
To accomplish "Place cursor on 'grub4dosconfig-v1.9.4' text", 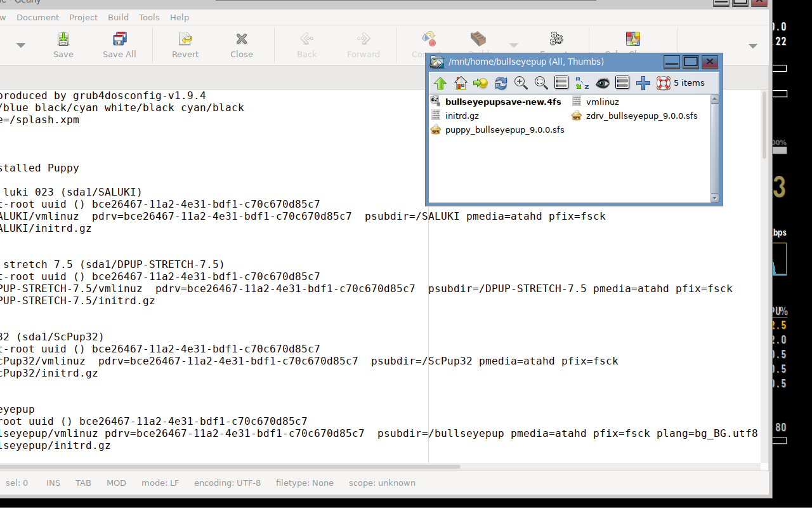I will click(x=139, y=96).
